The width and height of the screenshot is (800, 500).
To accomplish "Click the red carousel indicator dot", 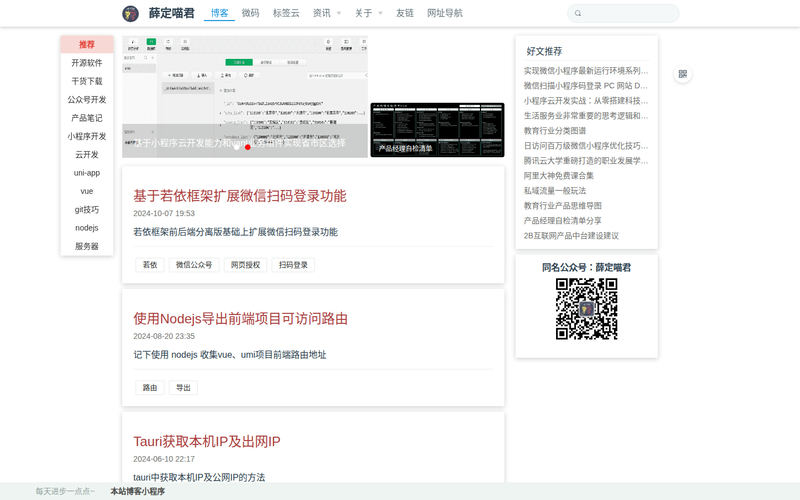I will click(x=247, y=147).
